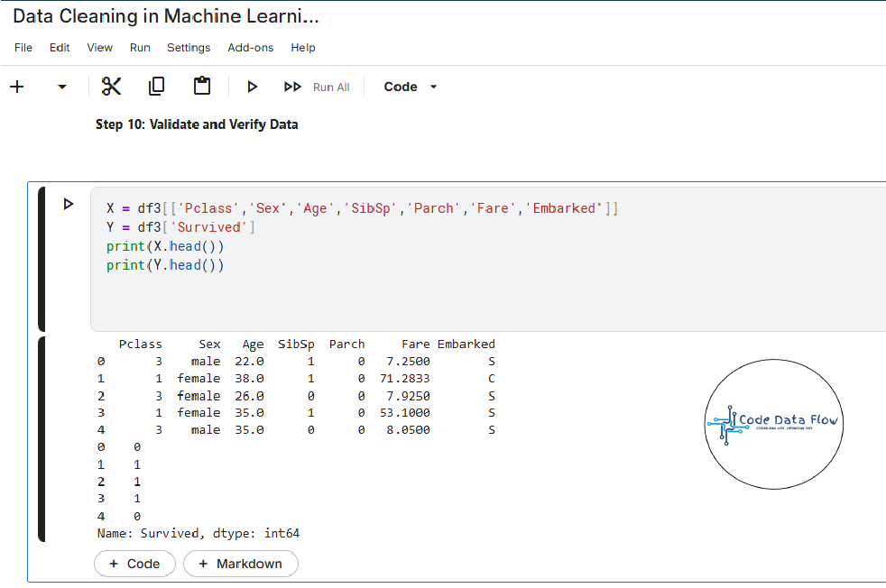This screenshot has width=886, height=588.
Task: Run the cell using its play button
Action: point(68,204)
